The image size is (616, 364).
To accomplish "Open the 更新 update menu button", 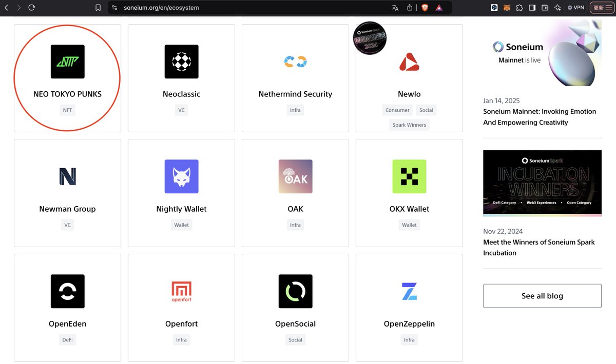I will click(x=601, y=8).
